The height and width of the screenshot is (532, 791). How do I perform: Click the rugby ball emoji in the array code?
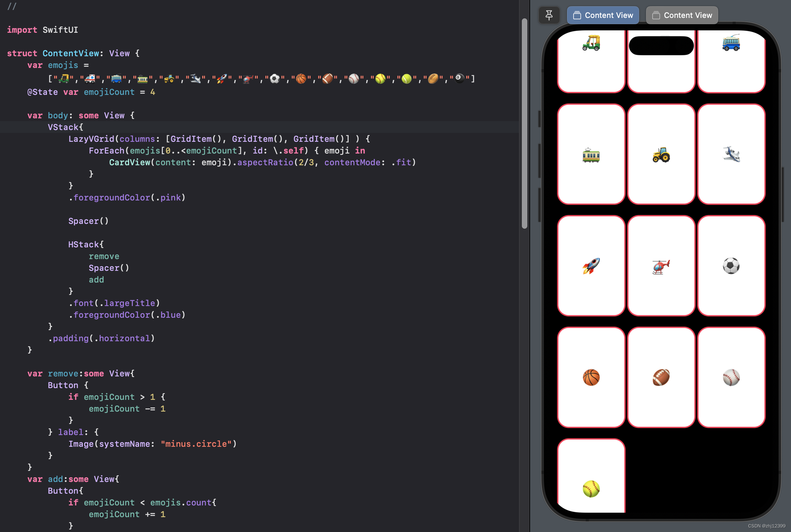click(433, 79)
